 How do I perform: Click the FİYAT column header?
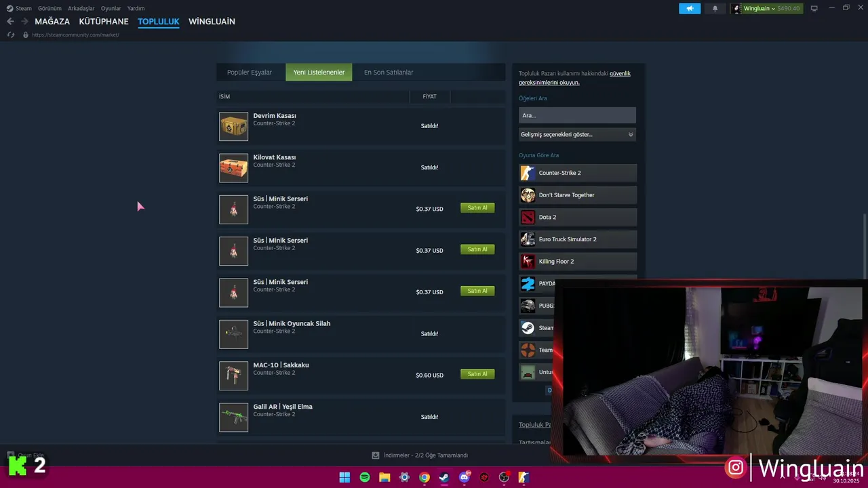(429, 97)
